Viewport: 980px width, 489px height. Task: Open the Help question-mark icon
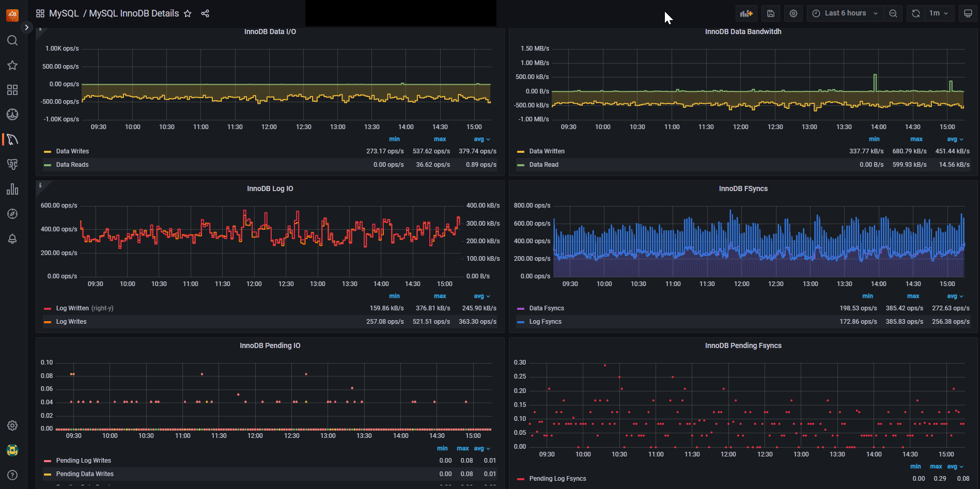[12, 475]
